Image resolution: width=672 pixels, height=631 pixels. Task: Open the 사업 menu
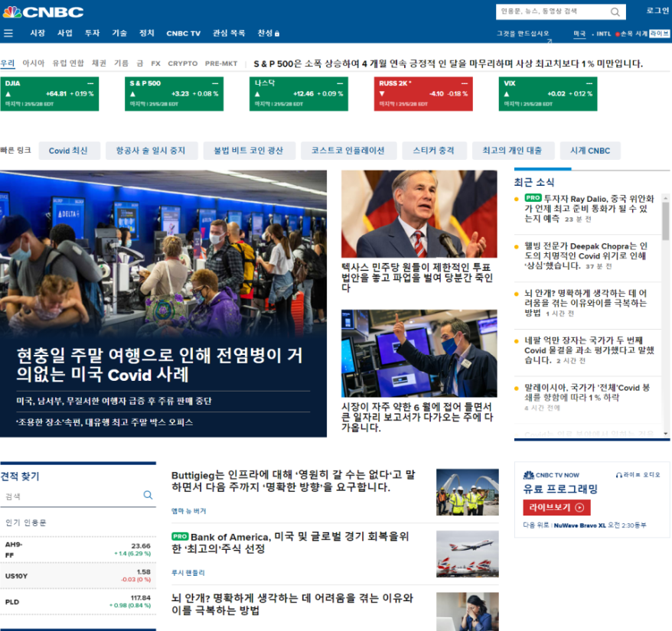click(x=65, y=33)
